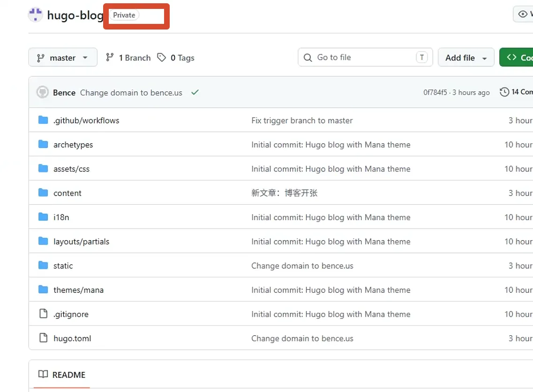Open the .gitignore file
Image resolution: width=533 pixels, height=392 pixels.
pos(71,314)
